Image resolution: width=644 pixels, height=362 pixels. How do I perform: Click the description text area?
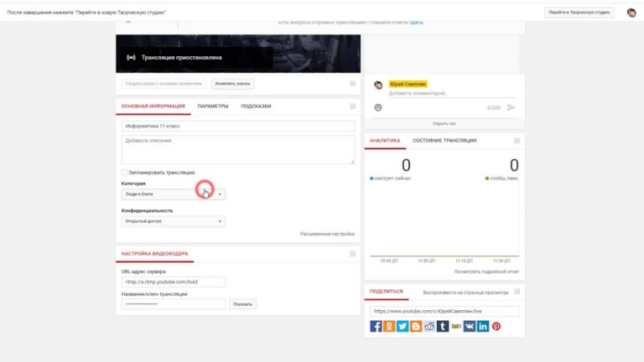[238, 150]
